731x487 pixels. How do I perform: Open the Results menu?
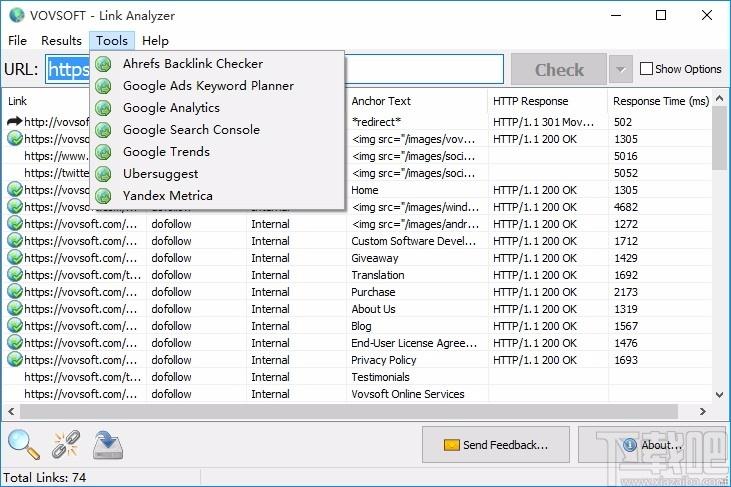click(61, 41)
